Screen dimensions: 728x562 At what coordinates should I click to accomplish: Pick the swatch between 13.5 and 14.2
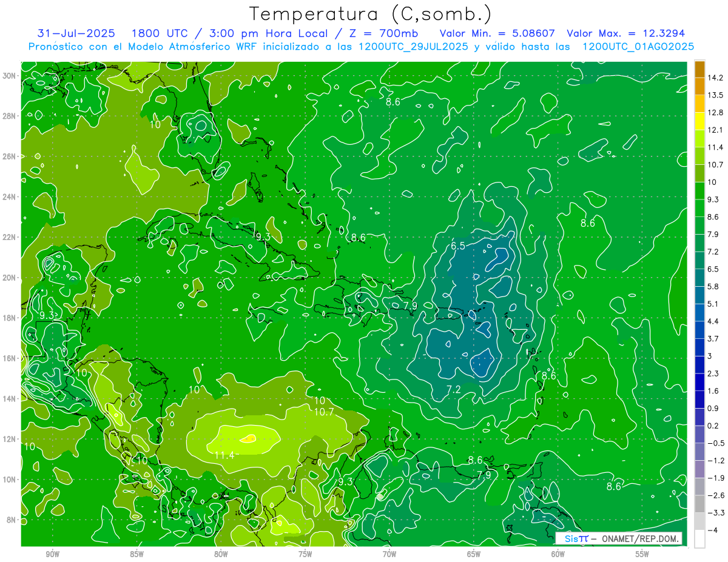699,86
